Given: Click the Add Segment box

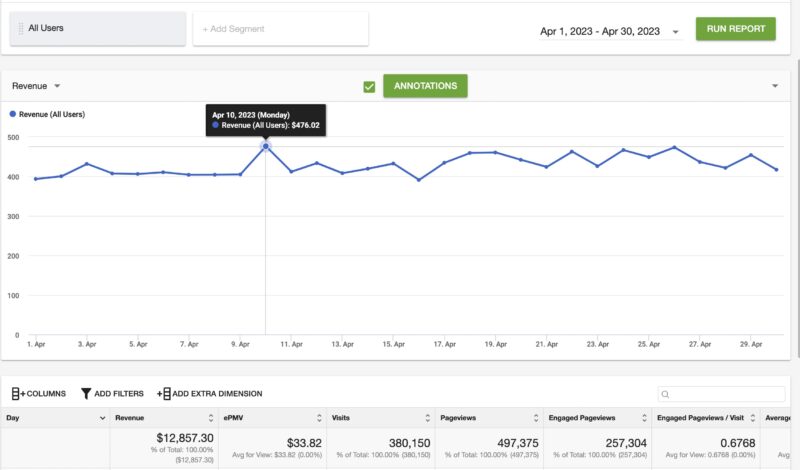Looking at the screenshot, I should tap(280, 29).
